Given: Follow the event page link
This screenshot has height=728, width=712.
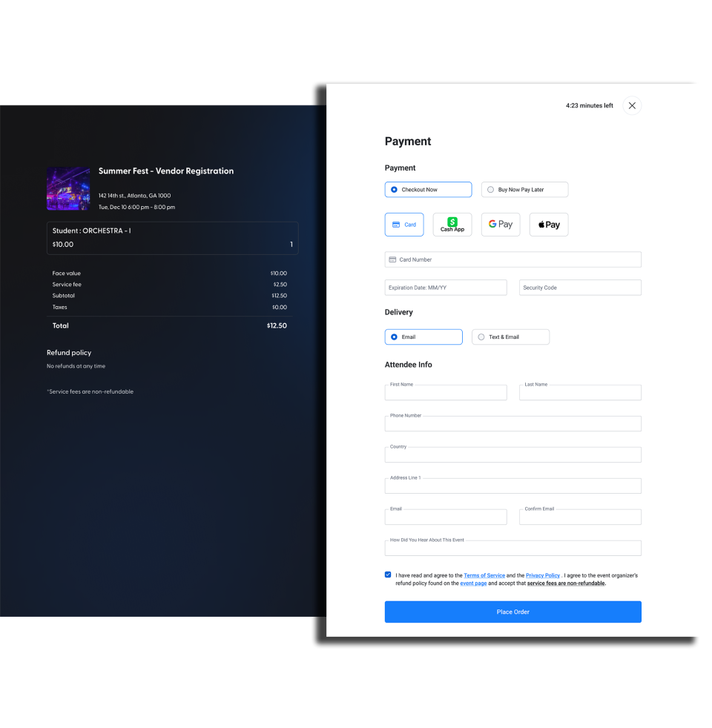Looking at the screenshot, I should click(473, 583).
